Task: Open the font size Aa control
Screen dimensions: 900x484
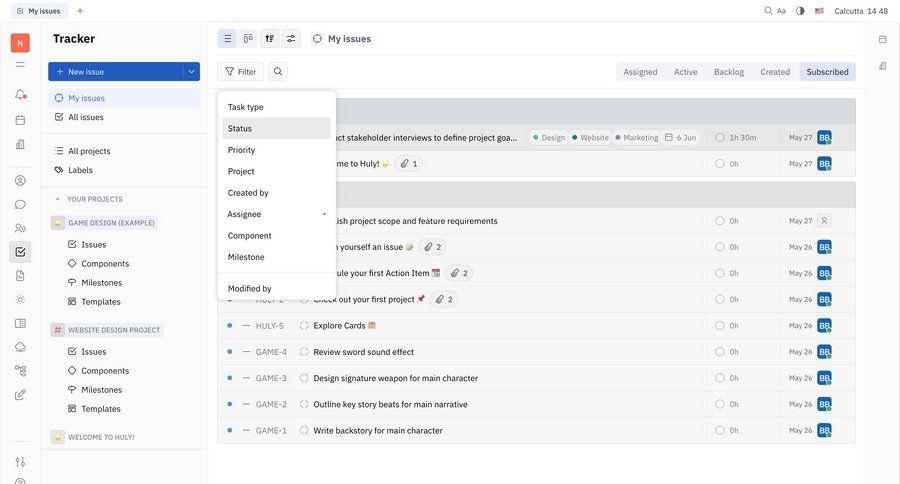Action: tap(781, 11)
